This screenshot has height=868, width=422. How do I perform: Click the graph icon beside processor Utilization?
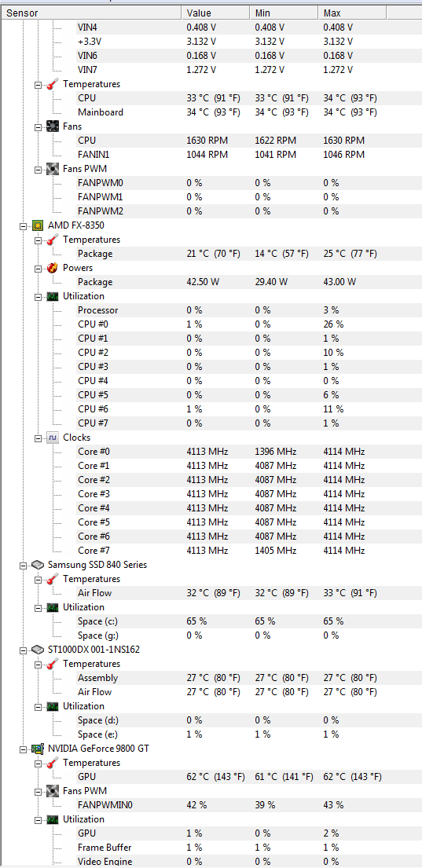53,296
